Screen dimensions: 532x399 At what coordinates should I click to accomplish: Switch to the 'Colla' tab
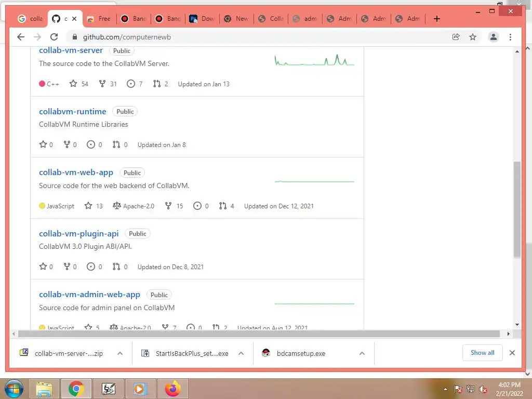tap(271, 19)
